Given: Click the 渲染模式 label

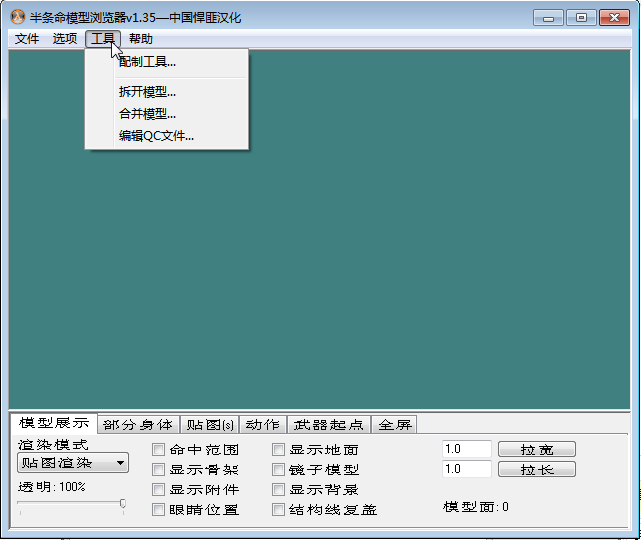Looking at the screenshot, I should [53, 444].
